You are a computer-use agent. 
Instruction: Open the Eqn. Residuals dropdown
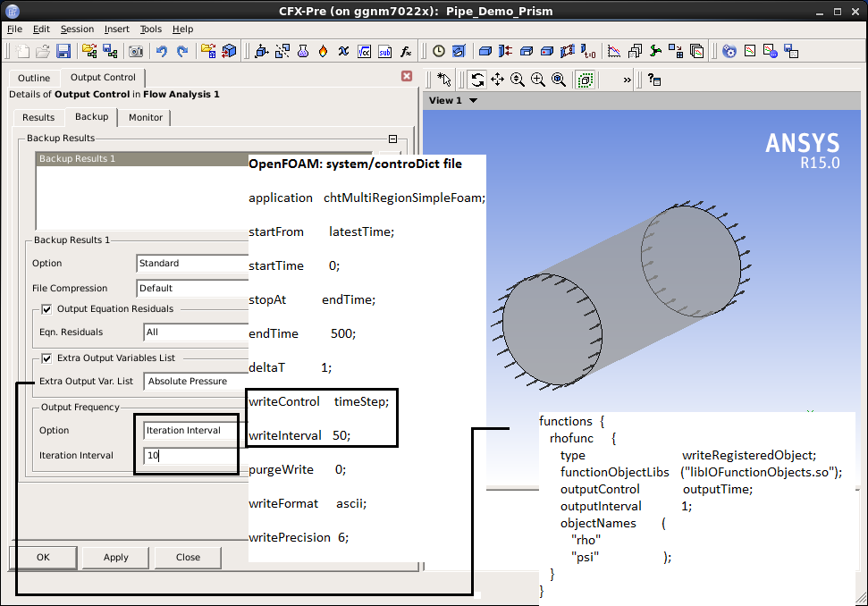click(196, 332)
